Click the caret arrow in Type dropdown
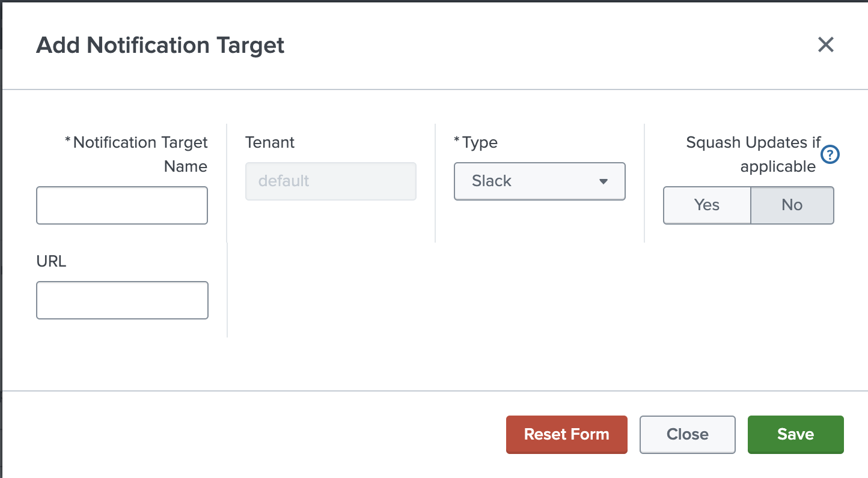Viewport: 868px width, 478px height. 604,181
